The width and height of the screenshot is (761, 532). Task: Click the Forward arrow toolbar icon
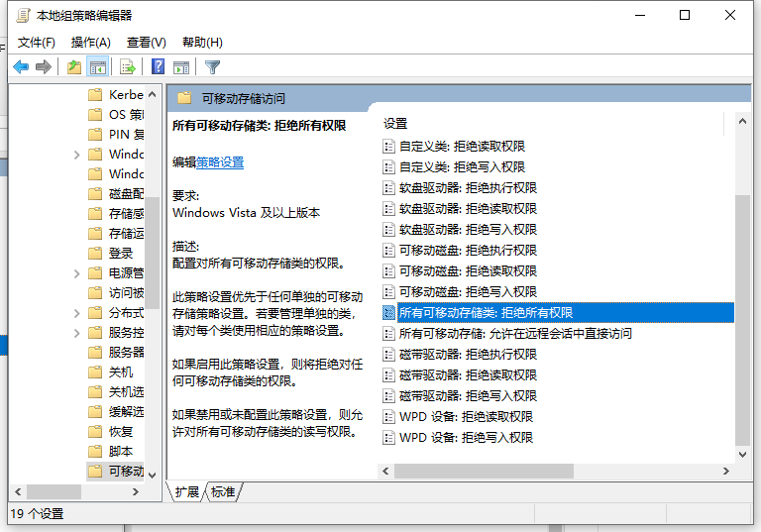pos(43,67)
